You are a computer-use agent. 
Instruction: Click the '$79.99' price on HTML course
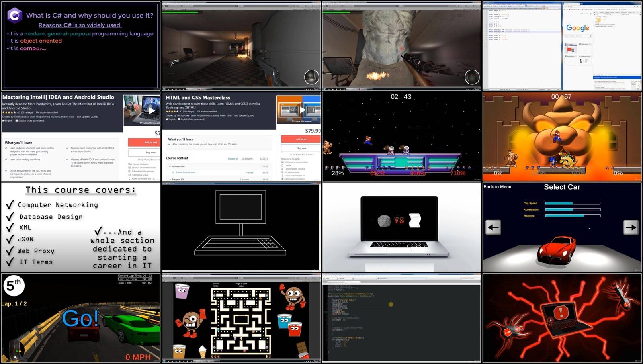tap(313, 131)
